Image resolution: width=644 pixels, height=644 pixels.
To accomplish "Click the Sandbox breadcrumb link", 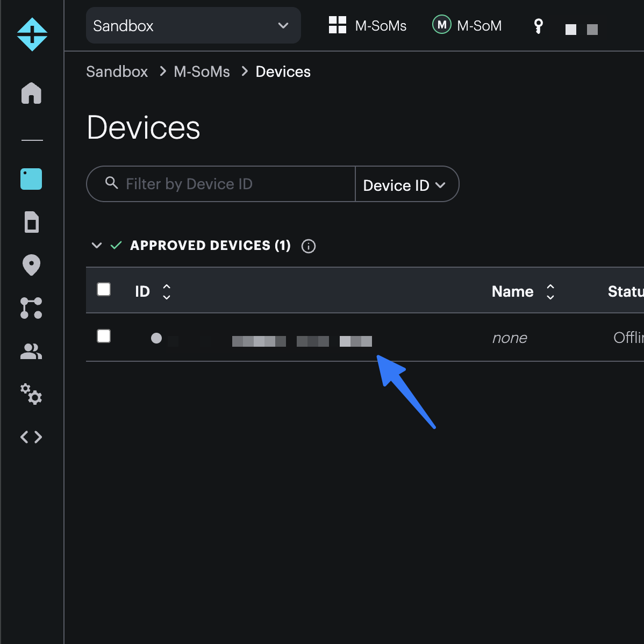I will 117,71.
